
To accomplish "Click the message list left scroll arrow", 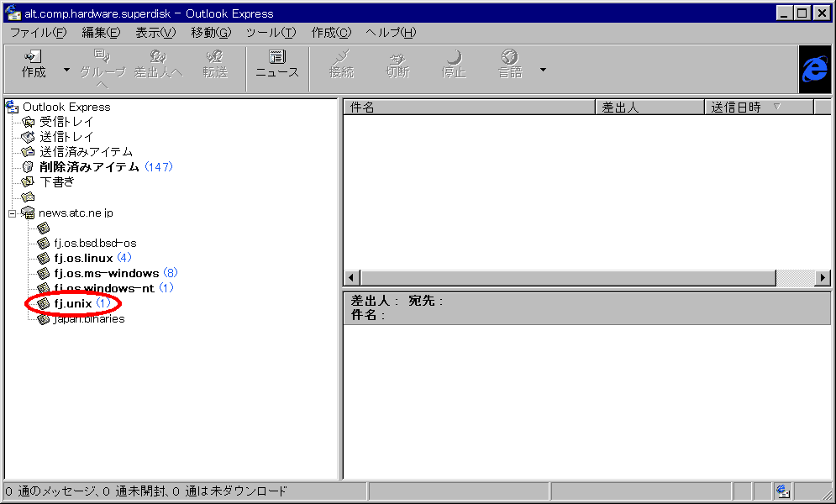I will coord(351,277).
